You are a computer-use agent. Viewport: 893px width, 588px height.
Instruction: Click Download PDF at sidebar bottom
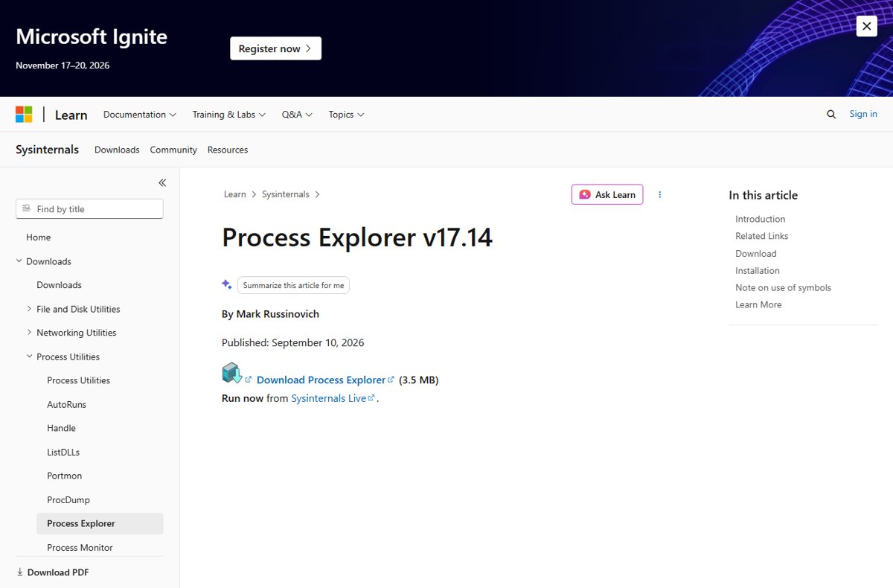[52, 572]
